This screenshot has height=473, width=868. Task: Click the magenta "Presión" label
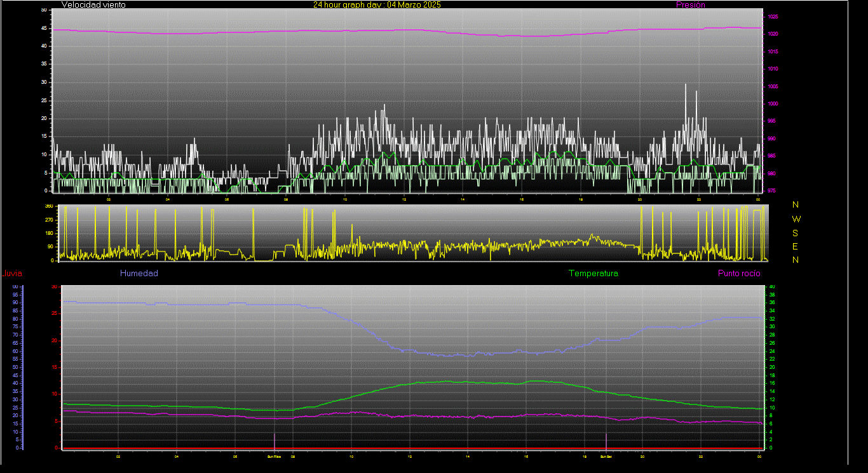click(690, 4)
